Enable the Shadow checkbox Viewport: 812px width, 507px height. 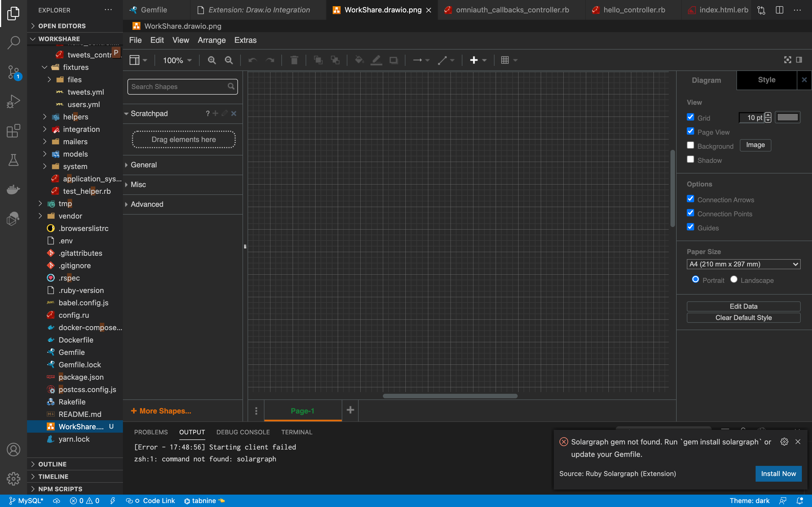tap(690, 160)
